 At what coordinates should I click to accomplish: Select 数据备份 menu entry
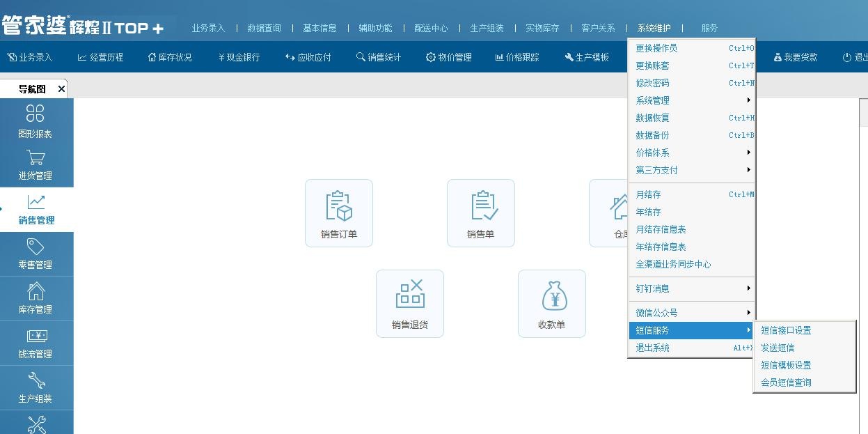(x=652, y=135)
